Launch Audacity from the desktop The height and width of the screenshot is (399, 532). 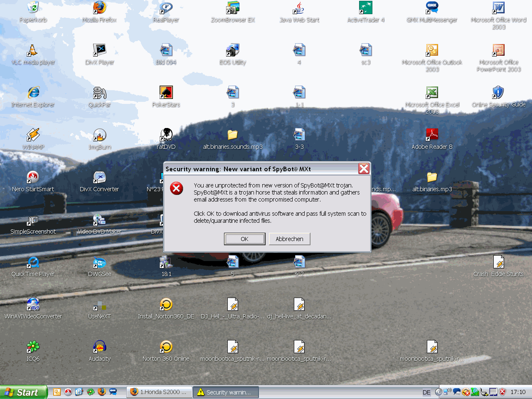click(99, 347)
